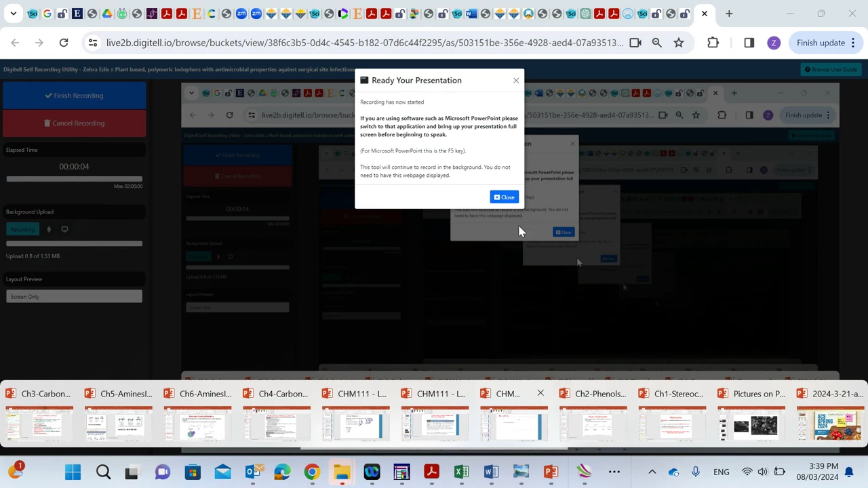Click the red Cancel Recording button
This screenshot has width=868, height=488.
[x=74, y=123]
